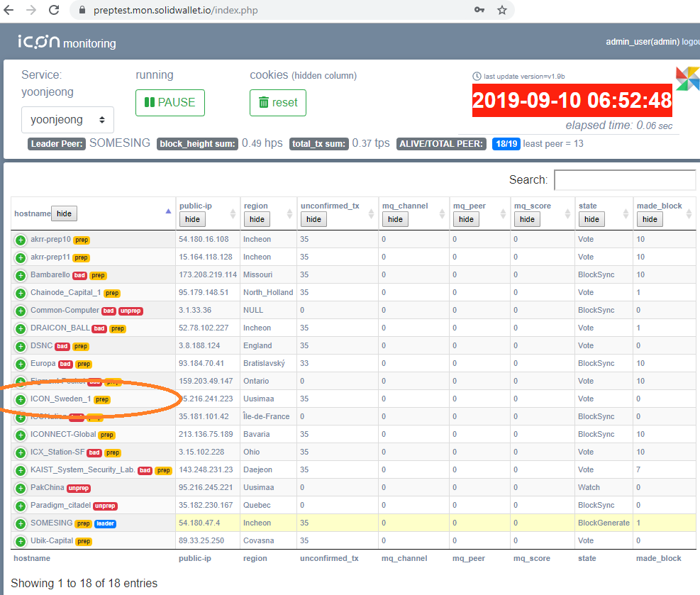The image size is (700, 595).
Task: Hide the mq_channel column
Action: tap(395, 219)
